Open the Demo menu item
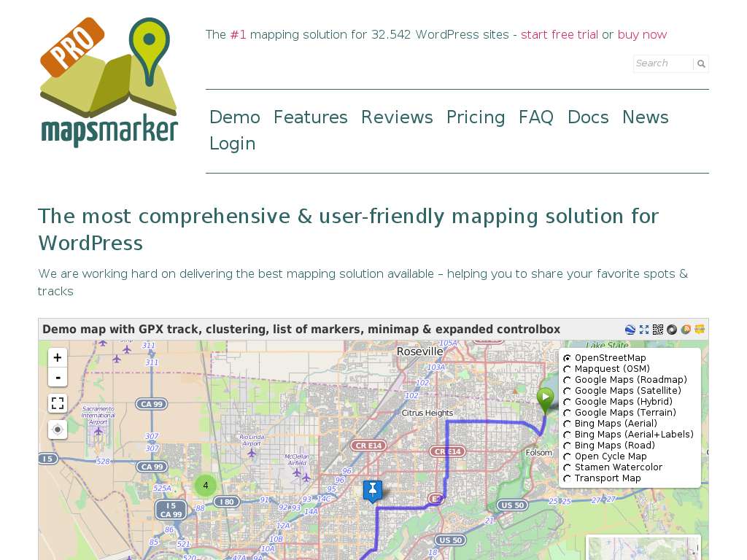Screen dimensions: 747x560 (235, 117)
